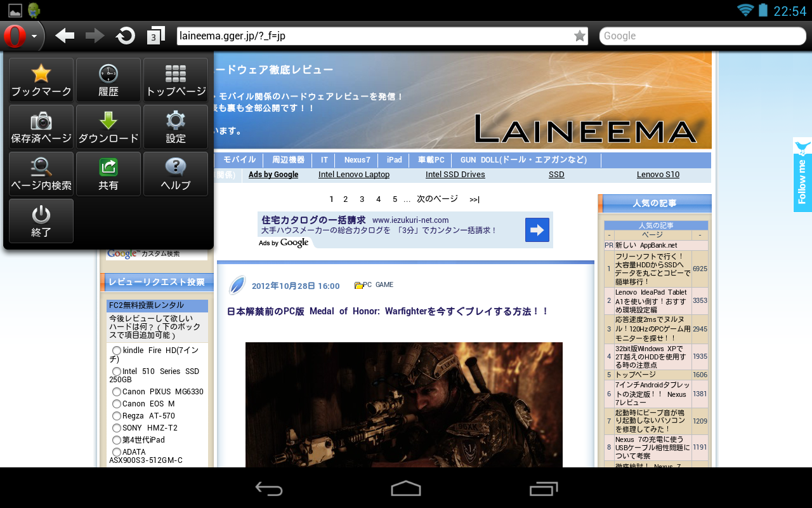Image resolution: width=812 pixels, height=508 pixels.
Task: Open the IT navigation tab
Action: (324, 160)
